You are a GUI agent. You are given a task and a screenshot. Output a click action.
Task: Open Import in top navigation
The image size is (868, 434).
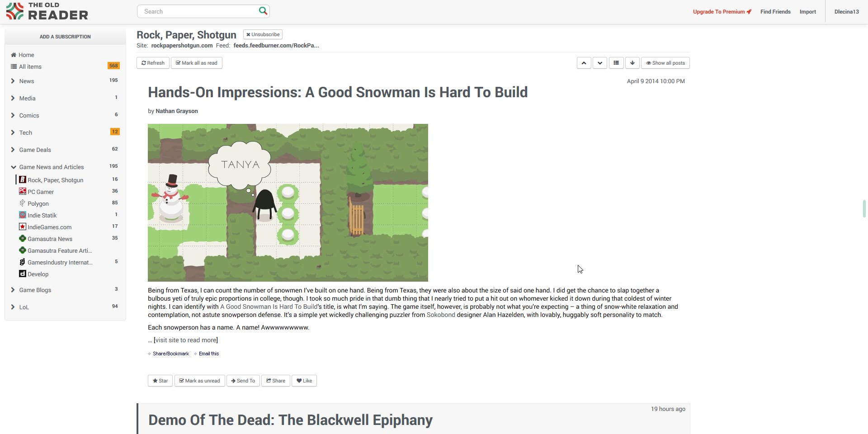[x=807, y=12]
